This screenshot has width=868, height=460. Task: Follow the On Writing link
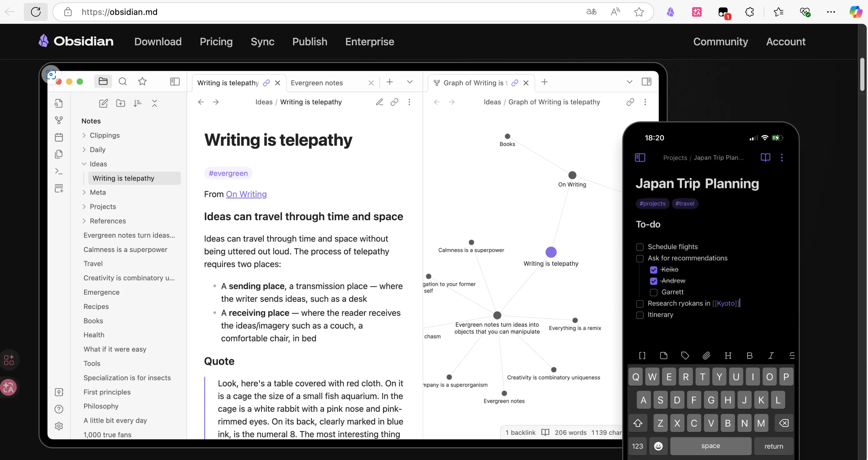(246, 194)
